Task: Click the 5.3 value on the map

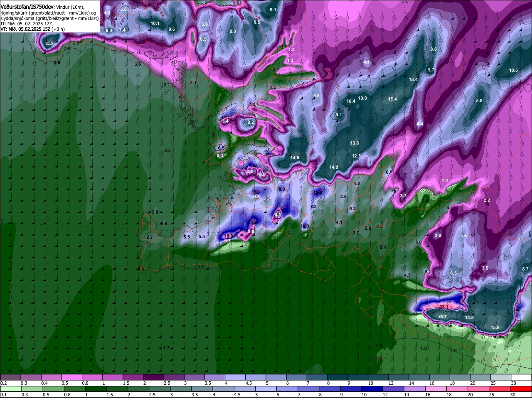Action: [428, 272]
